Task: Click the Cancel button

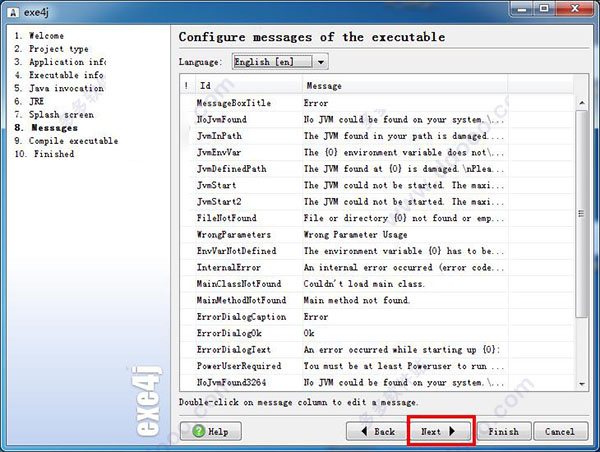Action: pos(560,431)
